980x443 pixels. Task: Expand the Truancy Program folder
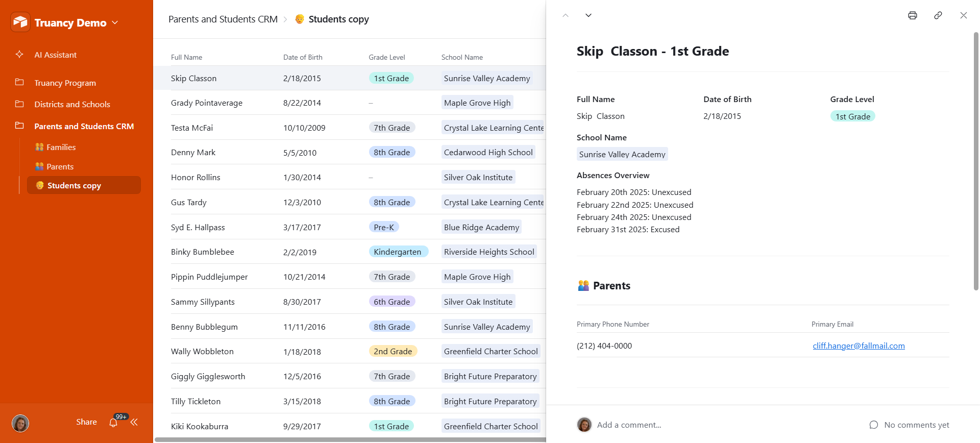(x=65, y=83)
